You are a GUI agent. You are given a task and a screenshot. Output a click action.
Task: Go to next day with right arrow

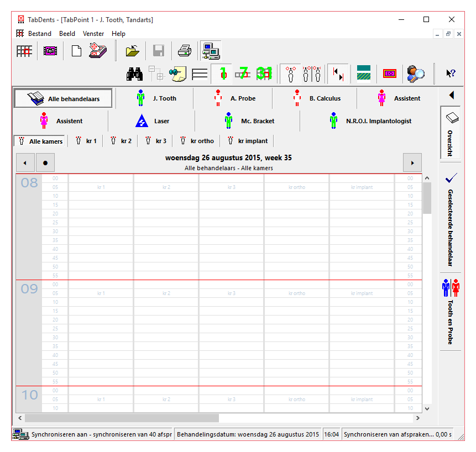point(412,163)
